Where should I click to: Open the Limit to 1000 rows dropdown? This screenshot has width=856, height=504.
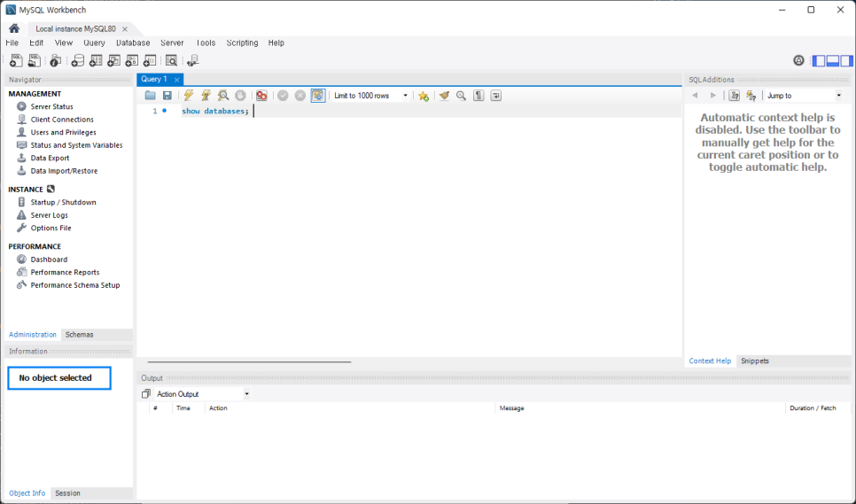click(370, 96)
